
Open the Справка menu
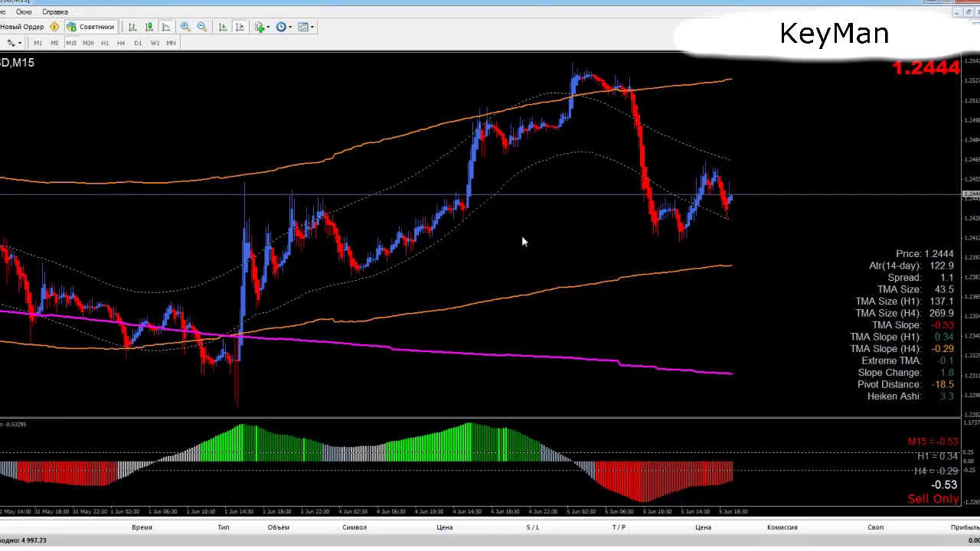pos(55,11)
